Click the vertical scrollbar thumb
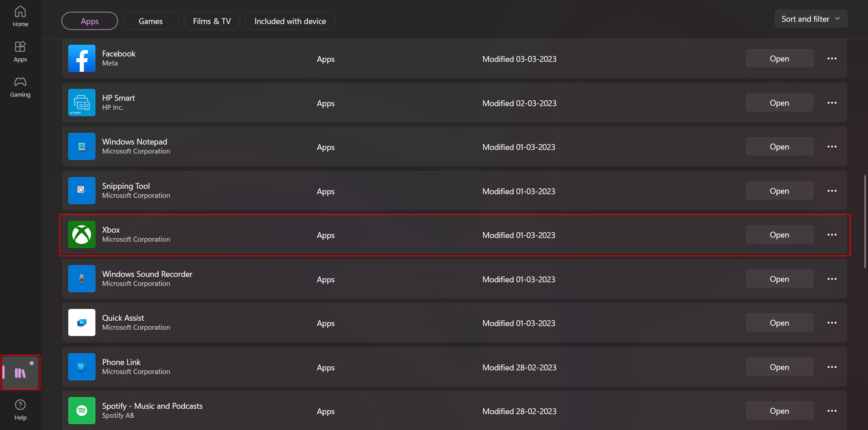The height and width of the screenshot is (430, 868). click(x=865, y=221)
